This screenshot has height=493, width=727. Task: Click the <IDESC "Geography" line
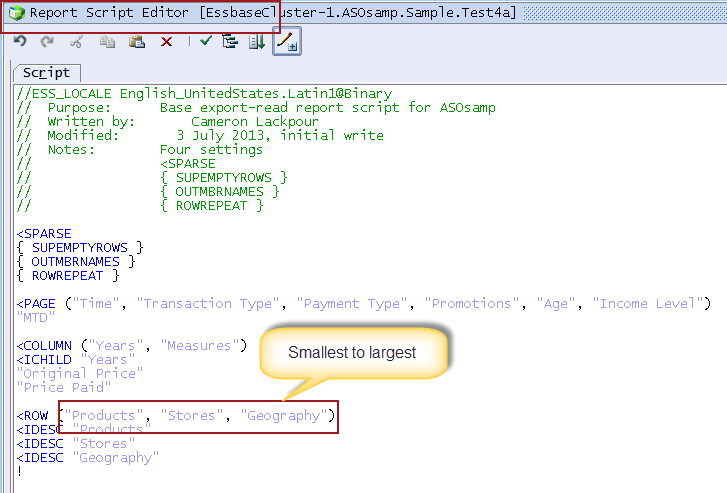(x=88, y=458)
